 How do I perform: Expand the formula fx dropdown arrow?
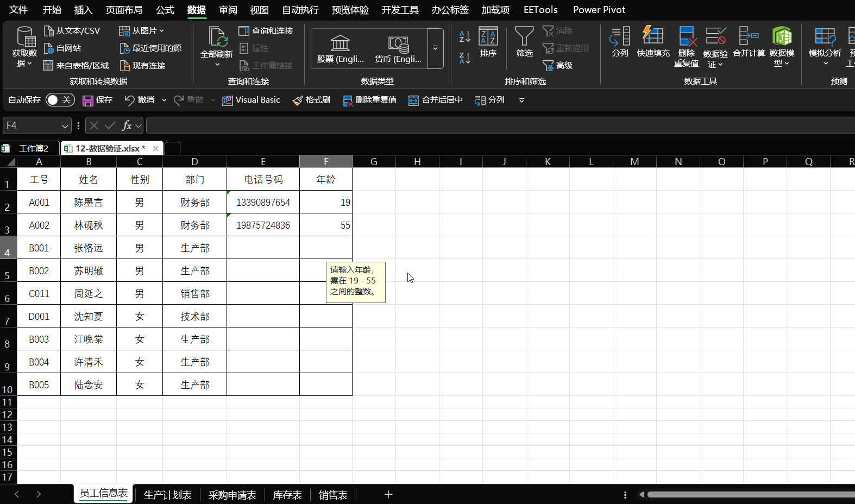tap(139, 126)
